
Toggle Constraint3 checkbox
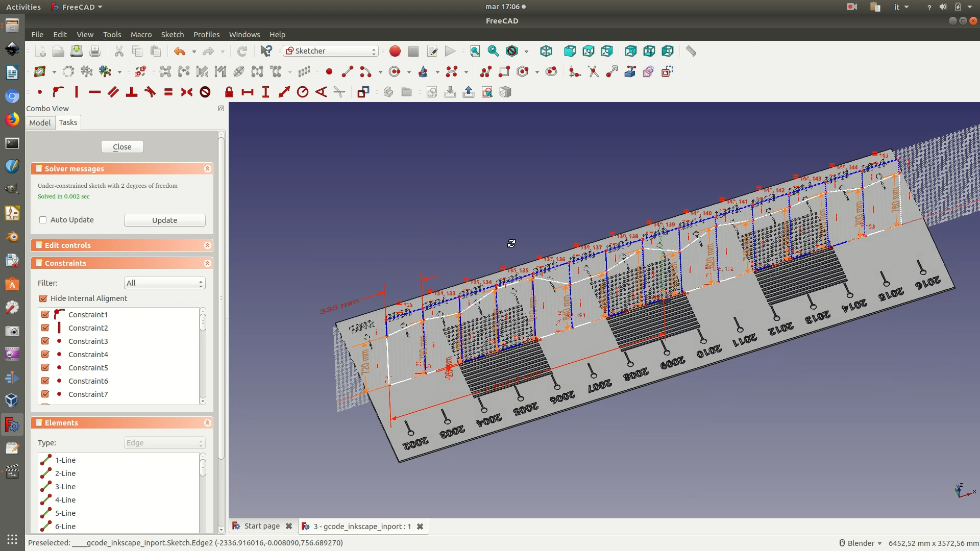(45, 341)
